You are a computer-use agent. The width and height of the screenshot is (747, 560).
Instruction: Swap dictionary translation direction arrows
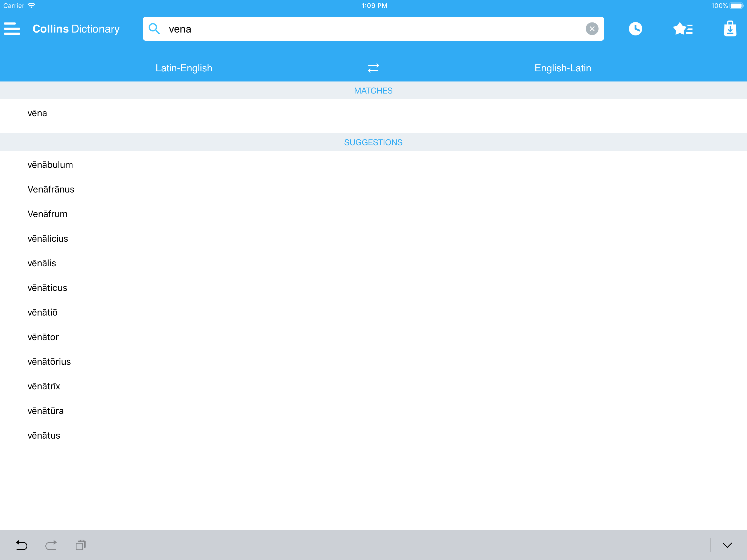[x=373, y=68]
